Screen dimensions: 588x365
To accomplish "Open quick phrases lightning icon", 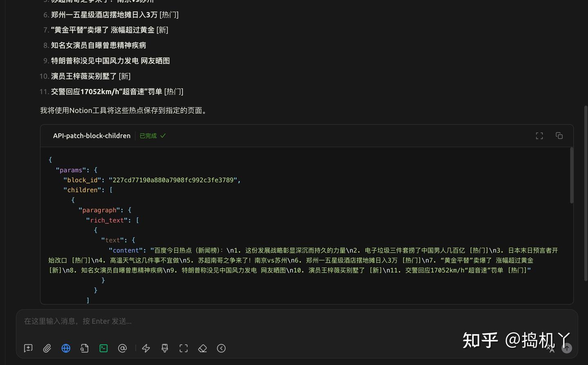I will point(146,348).
